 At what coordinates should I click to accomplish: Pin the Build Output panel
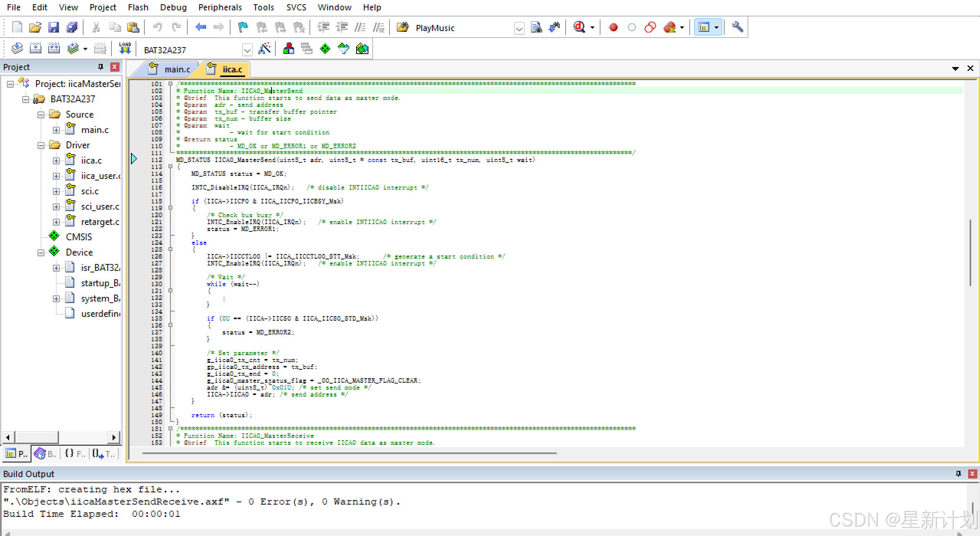(x=958, y=474)
